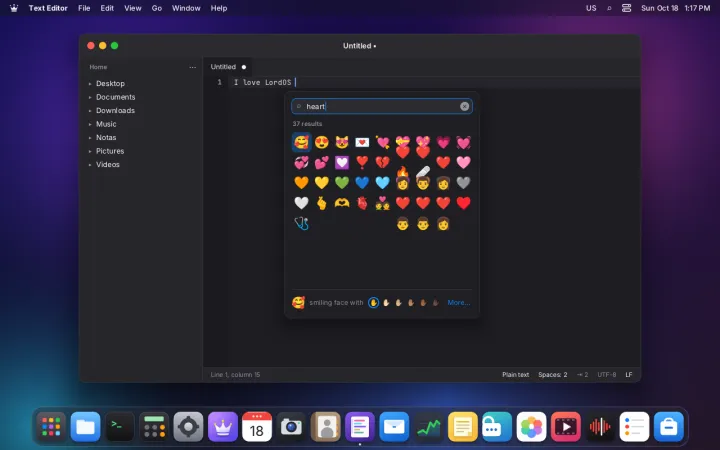
Task: Open the Edit menu
Action: (107, 8)
